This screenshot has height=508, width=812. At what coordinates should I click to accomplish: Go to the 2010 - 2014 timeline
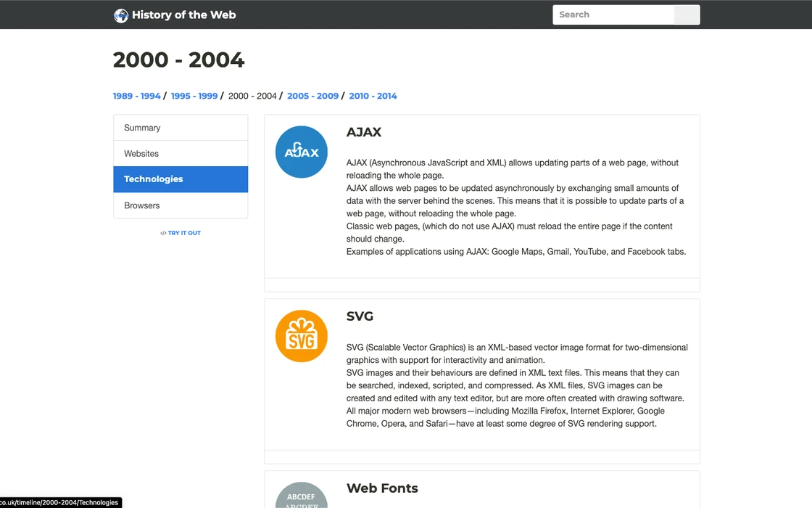point(373,96)
